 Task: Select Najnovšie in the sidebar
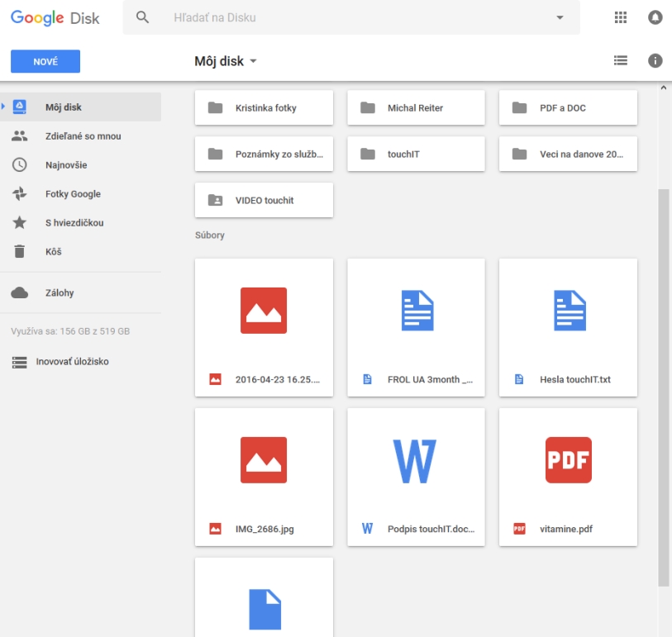(x=66, y=164)
